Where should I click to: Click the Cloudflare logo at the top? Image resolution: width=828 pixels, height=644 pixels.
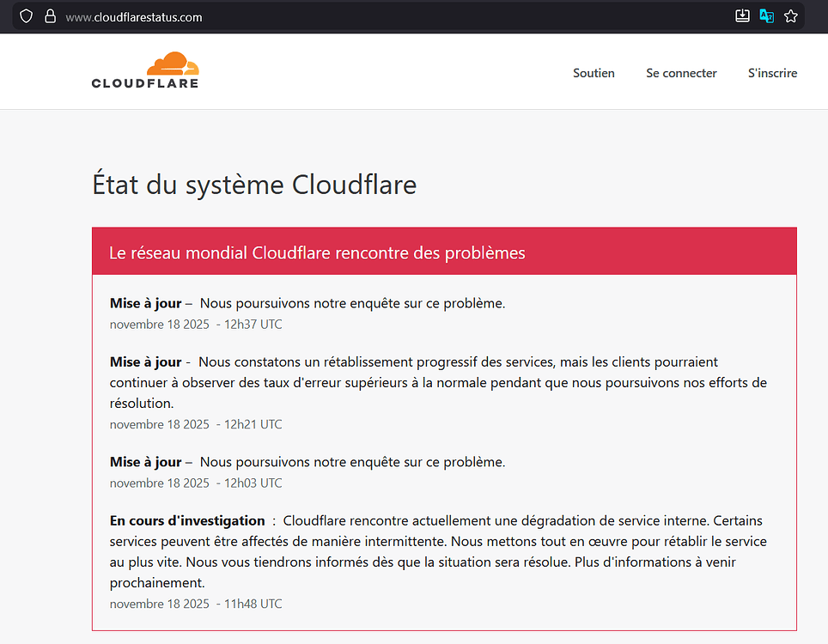coord(144,71)
